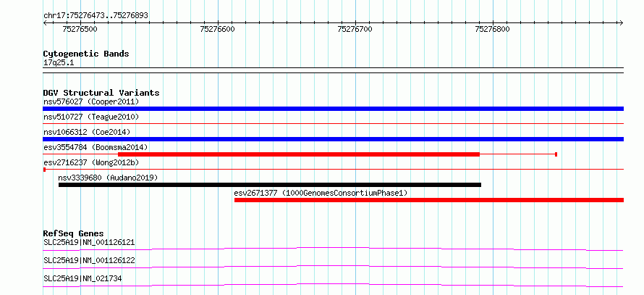Click the 75276800 ruler tick label
The width and height of the screenshot is (644, 295).
point(493,29)
